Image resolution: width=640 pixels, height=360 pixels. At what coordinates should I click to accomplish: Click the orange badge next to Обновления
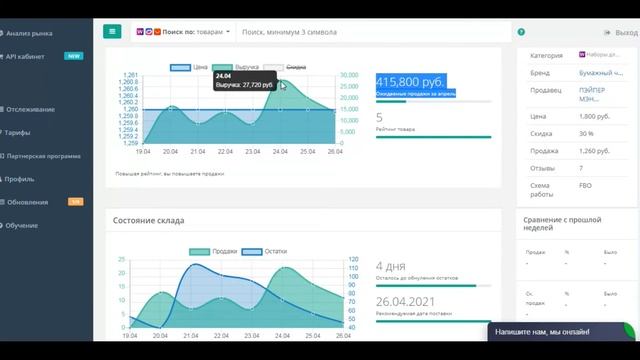(76, 202)
